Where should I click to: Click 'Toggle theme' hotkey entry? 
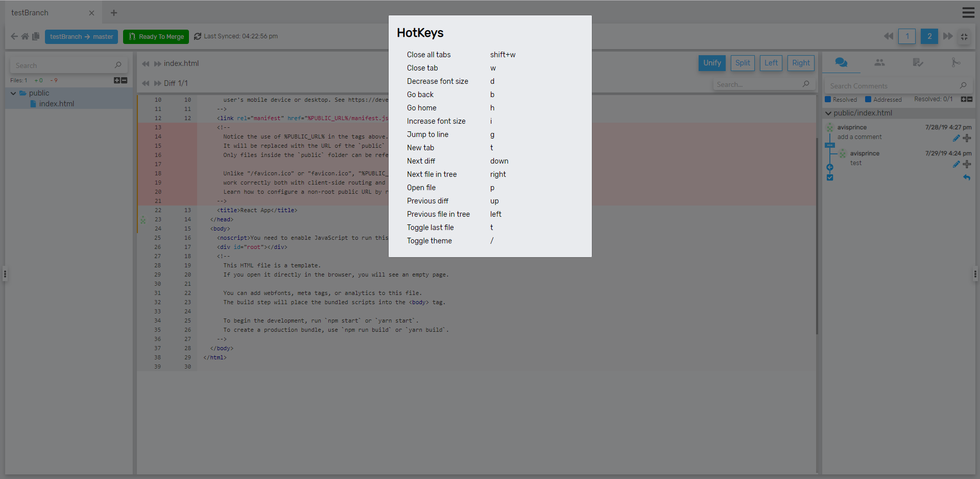(429, 241)
